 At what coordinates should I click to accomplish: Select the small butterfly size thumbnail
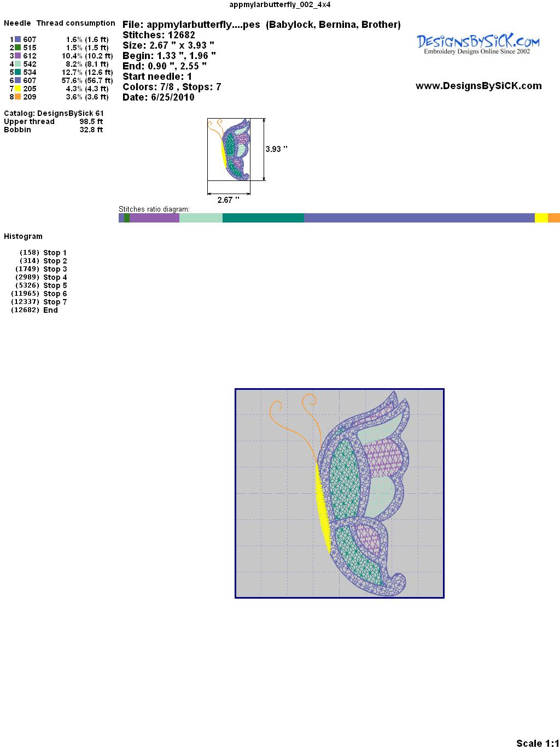[229, 149]
